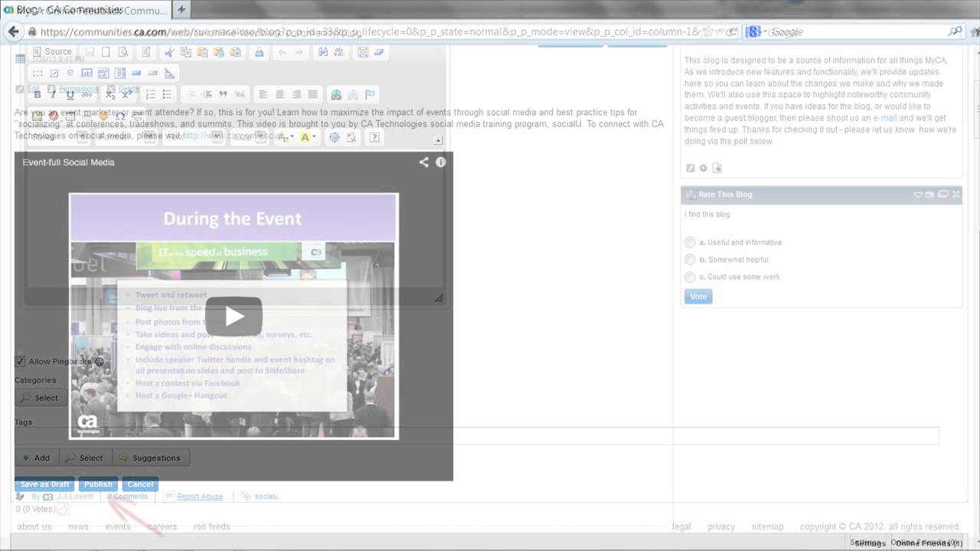The height and width of the screenshot is (551, 980).
Task: Click the Remove Format eraser icon
Action: pos(379,52)
